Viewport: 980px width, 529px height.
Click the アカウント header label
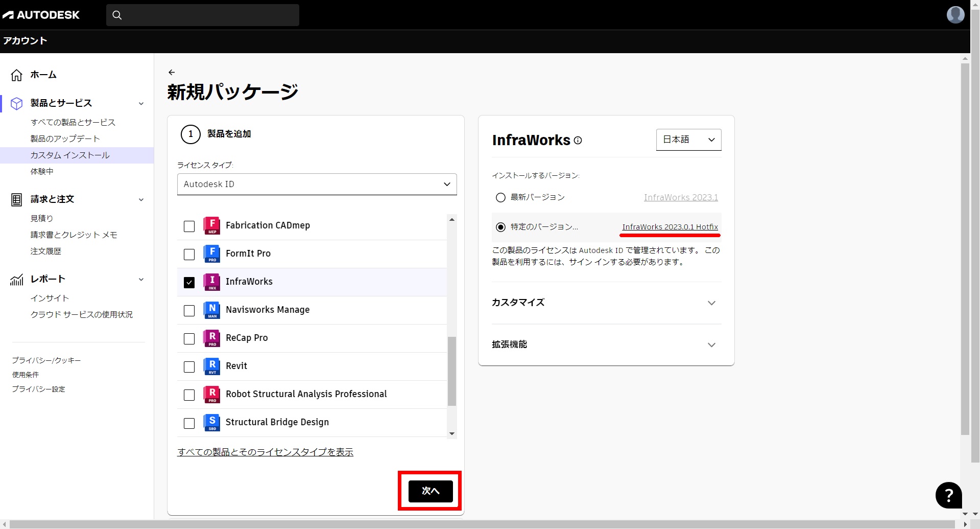pos(25,41)
